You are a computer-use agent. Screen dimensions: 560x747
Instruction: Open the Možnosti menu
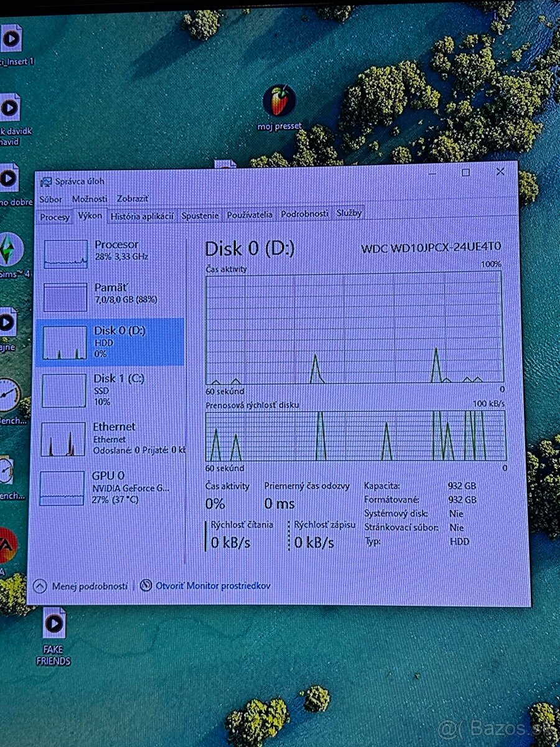(x=90, y=199)
